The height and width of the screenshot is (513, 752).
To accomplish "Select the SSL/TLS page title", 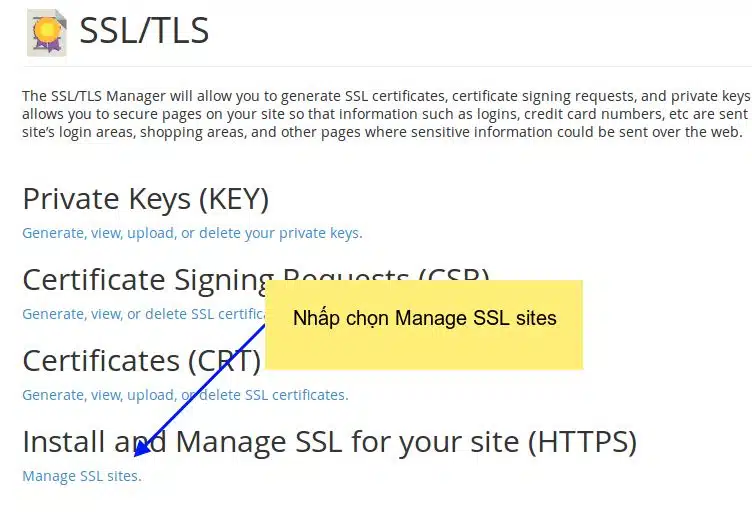I will point(144,31).
